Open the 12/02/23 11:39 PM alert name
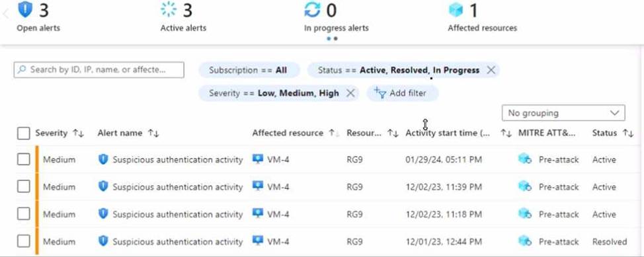Screen dimensions: 644x257 click(x=177, y=187)
